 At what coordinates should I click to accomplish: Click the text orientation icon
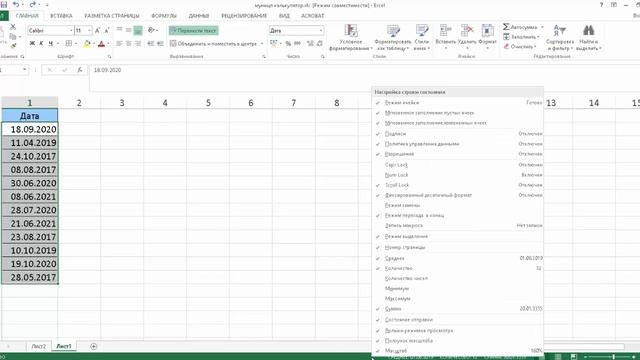(x=151, y=30)
